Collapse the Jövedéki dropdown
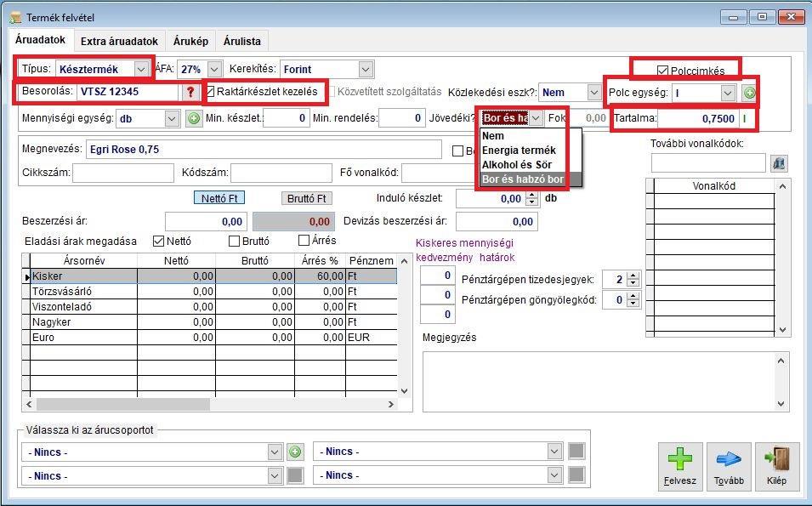The width and height of the screenshot is (812, 506). pyautogui.click(x=536, y=118)
